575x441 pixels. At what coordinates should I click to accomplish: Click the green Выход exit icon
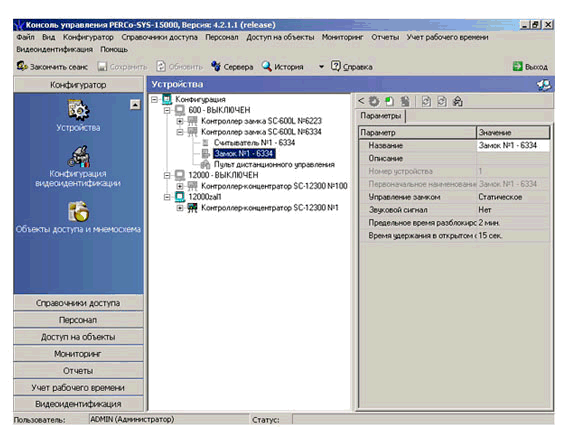517,67
